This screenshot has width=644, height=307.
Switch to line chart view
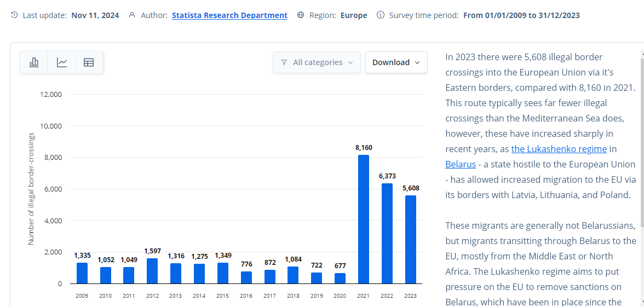tap(61, 62)
